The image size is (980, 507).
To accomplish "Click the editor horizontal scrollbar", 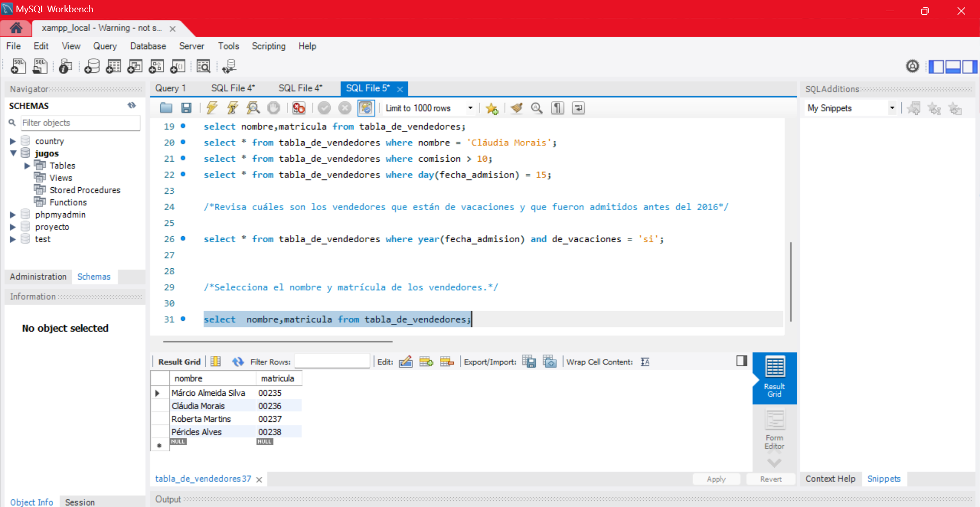I will click(x=278, y=341).
